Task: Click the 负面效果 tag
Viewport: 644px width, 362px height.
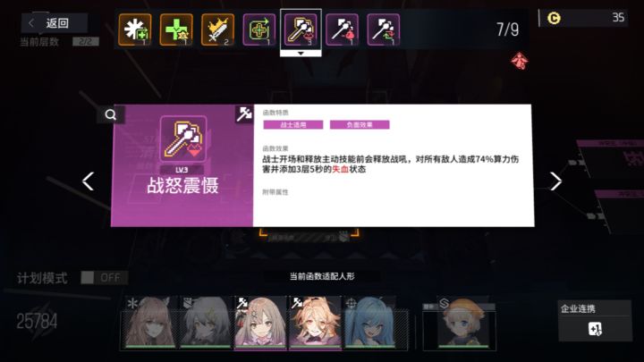Action: pyautogui.click(x=360, y=125)
